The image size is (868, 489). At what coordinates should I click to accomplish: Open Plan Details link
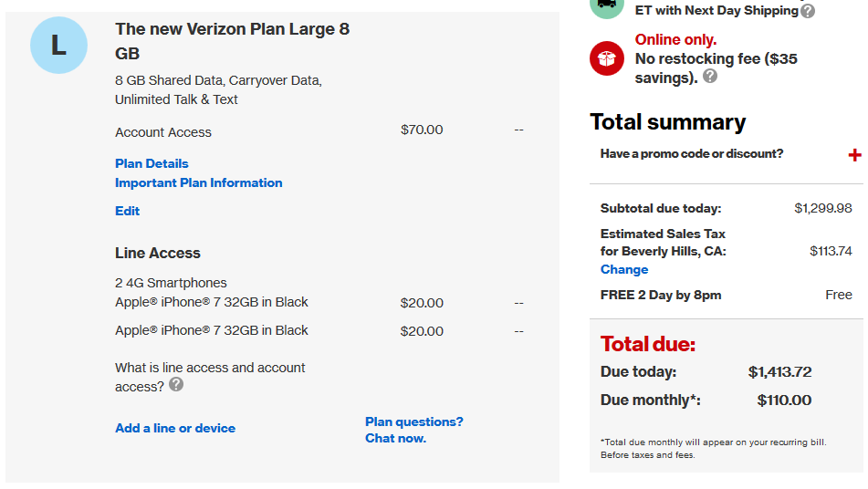[152, 163]
